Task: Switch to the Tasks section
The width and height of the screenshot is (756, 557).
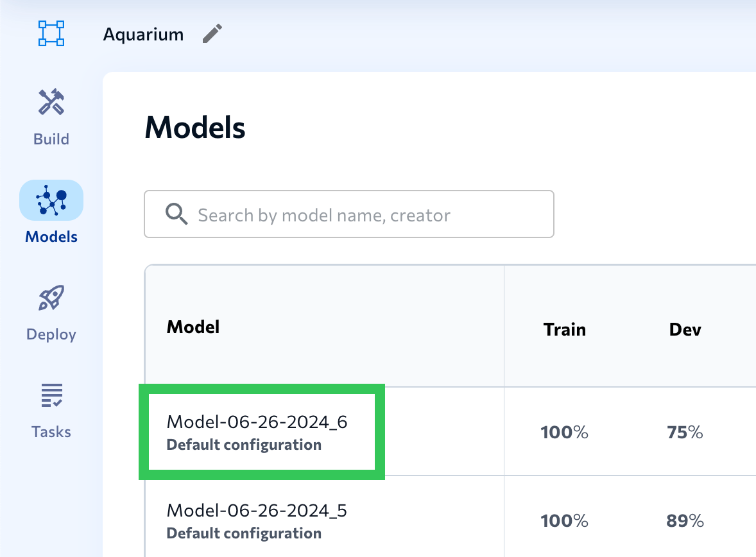Action: point(51,411)
